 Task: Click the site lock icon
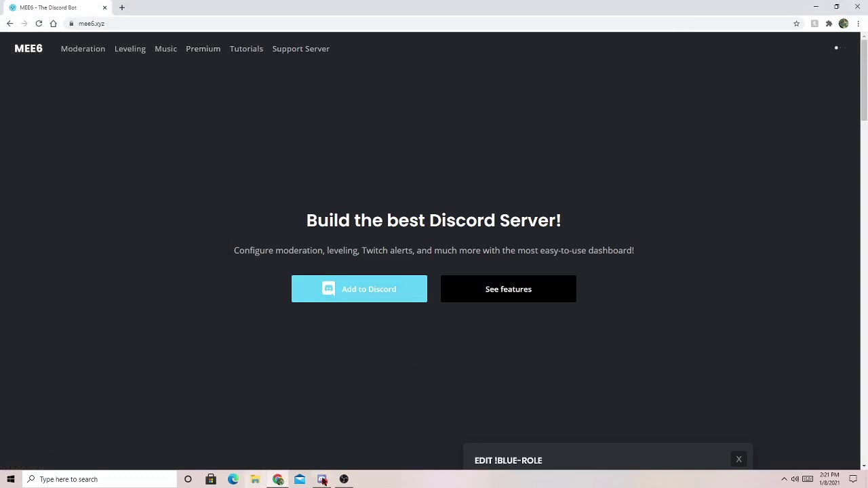coord(71,24)
